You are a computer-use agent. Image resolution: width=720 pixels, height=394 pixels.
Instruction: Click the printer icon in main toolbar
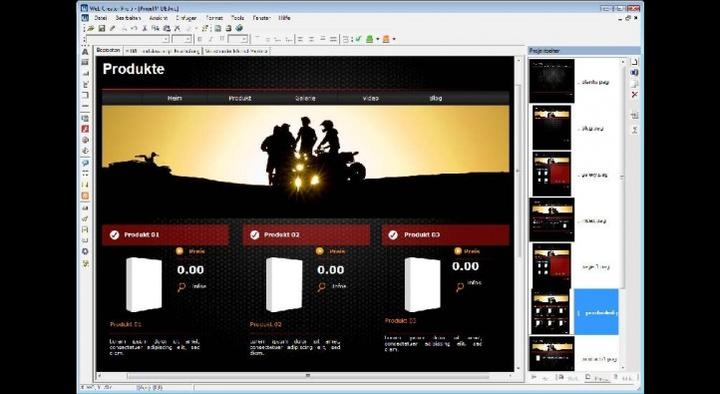coord(228,28)
